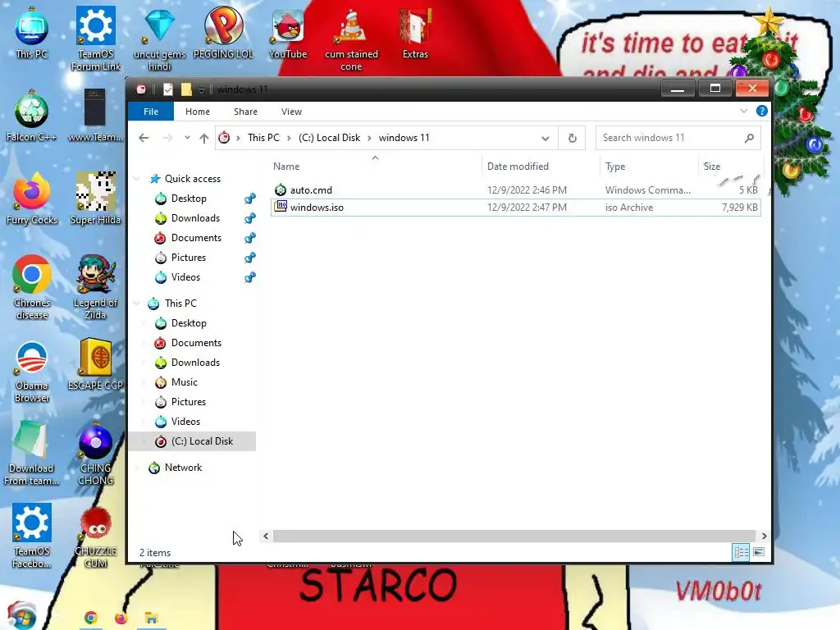Click the windows.iso file icon
The height and width of the screenshot is (630, 840).
point(281,207)
